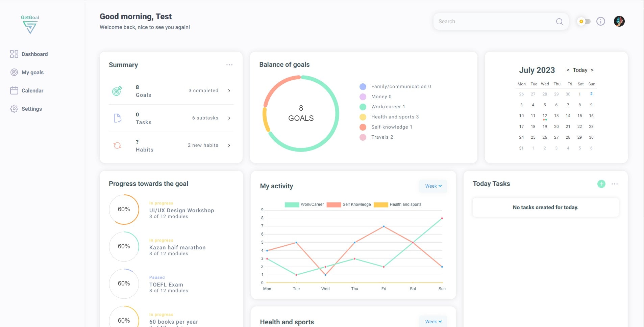The image size is (644, 327).
Task: Click the Today button in calendar
Action: (x=580, y=70)
